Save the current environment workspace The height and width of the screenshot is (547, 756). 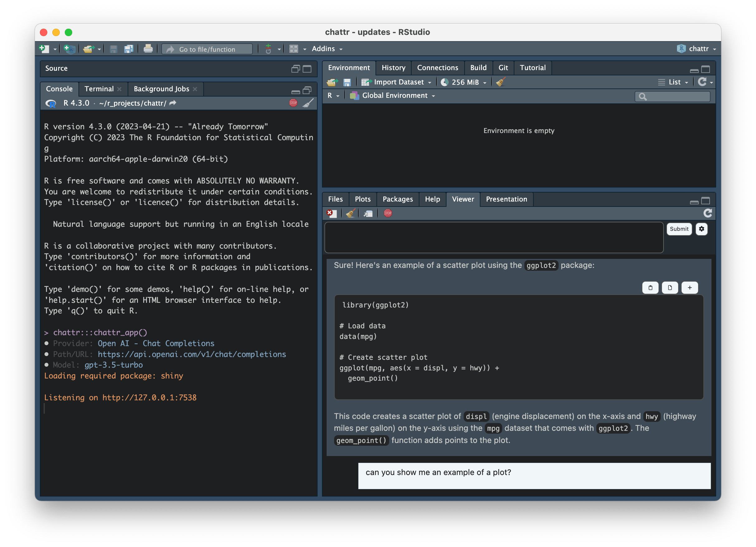[347, 82]
